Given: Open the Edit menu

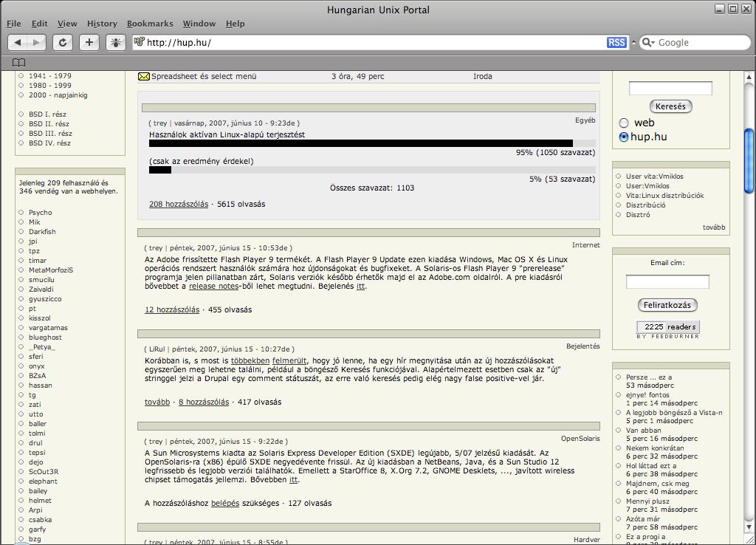Looking at the screenshot, I should click(40, 24).
